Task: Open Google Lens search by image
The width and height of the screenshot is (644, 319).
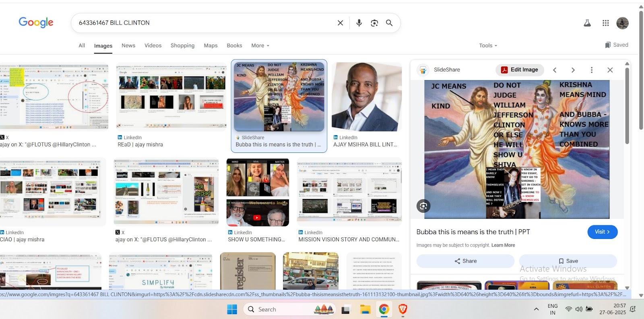Action: coord(374,23)
